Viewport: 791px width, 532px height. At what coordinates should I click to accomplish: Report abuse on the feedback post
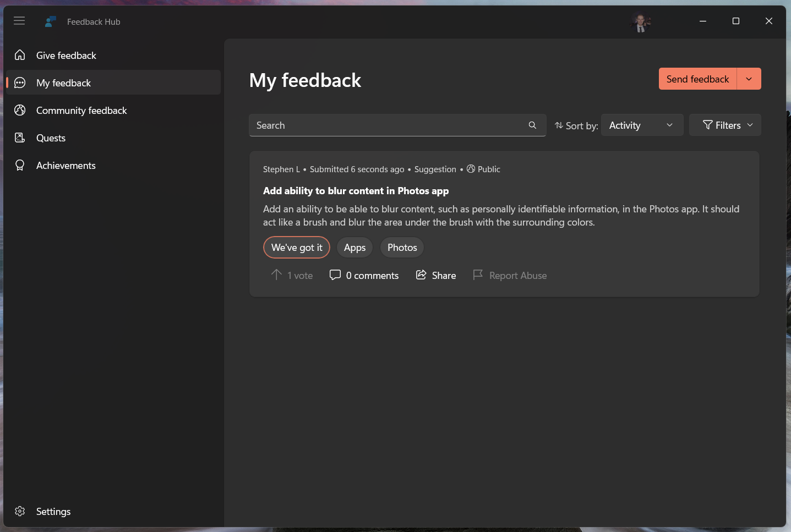point(509,275)
